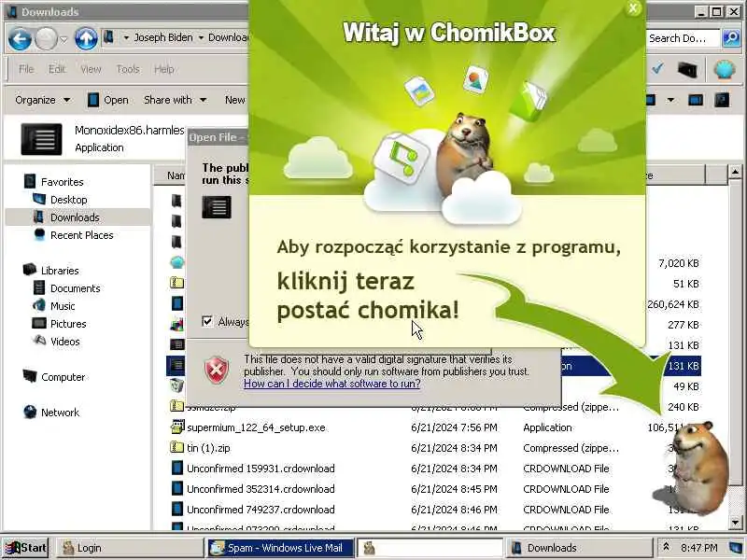
Task: Open the change view dropdown arrow
Action: coord(670,100)
